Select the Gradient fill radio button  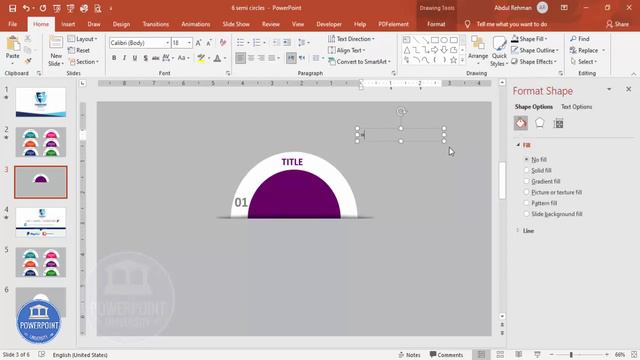(527, 181)
